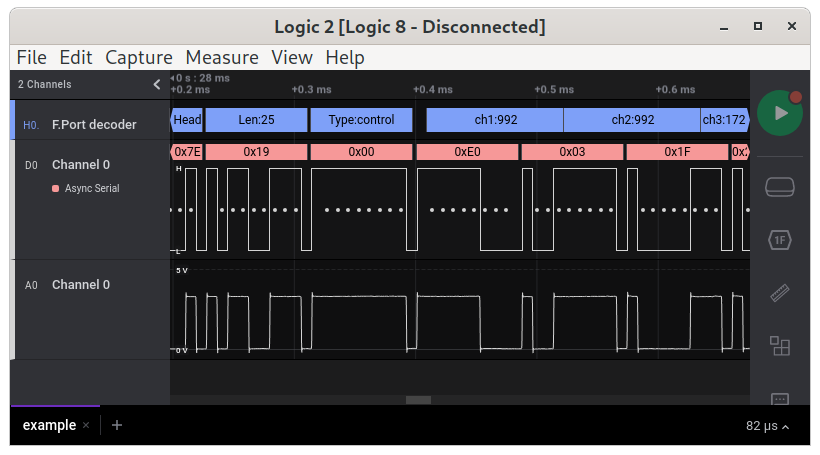820x455 pixels.
Task: Collapse the channels sidebar with the chevron
Action: coord(157,84)
